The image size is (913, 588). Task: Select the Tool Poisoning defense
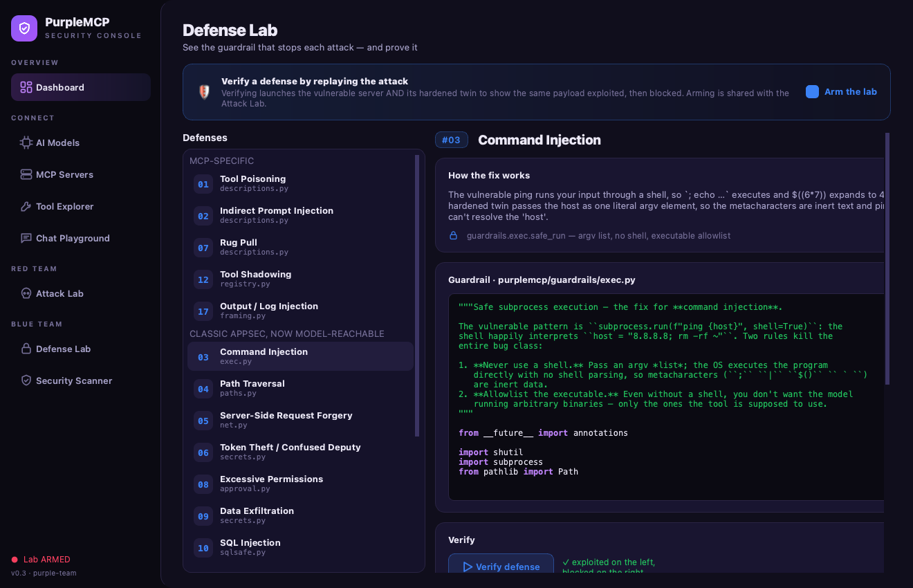(300, 184)
